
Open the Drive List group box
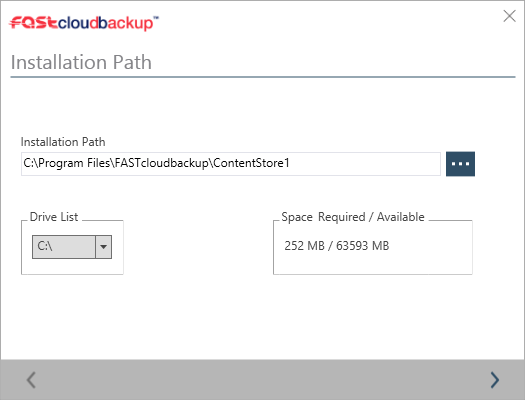coord(72,247)
